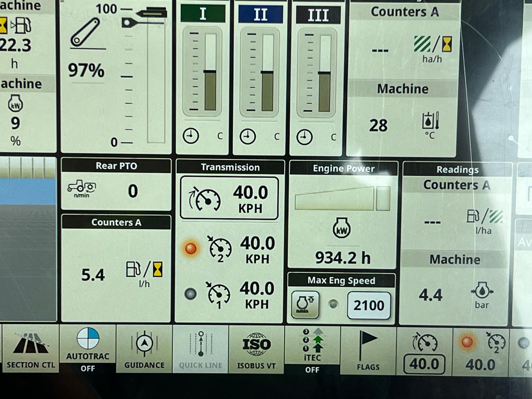Viewport: 532px width, 399px height.
Task: Open SCV III timer clock icon
Action: [304, 137]
